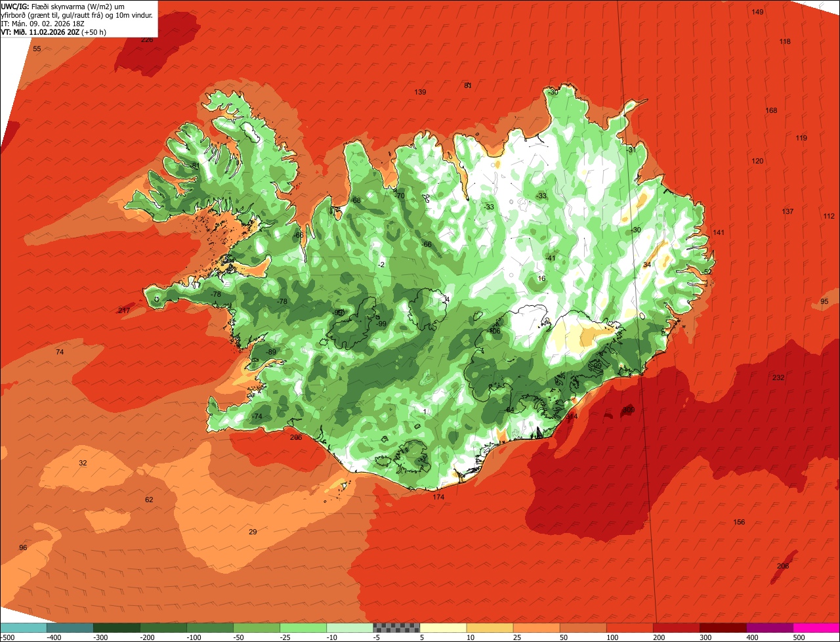The image size is (840, 642).
Task: Click the map value 156 in the southeast sea
Action: point(739,523)
